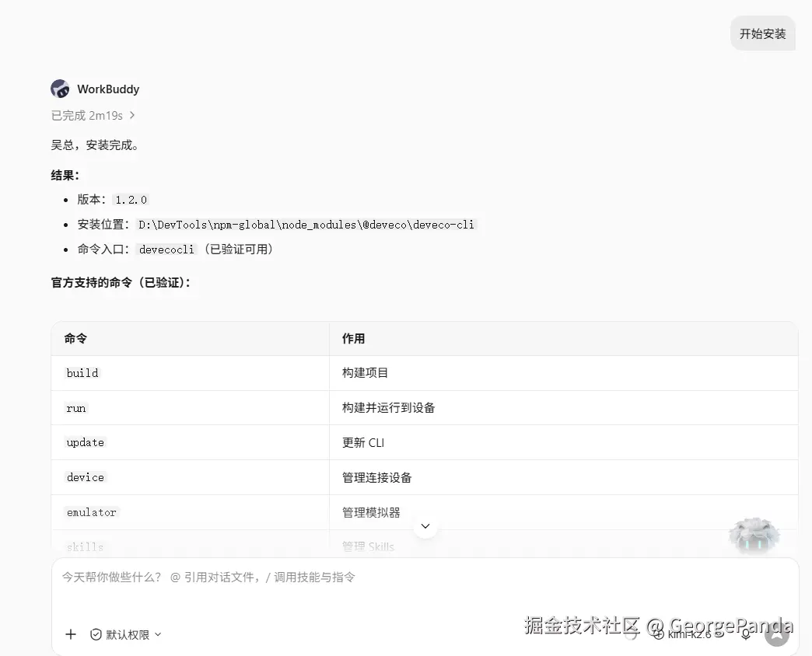
Task: Click the 命令 table column header
Action: coord(190,338)
